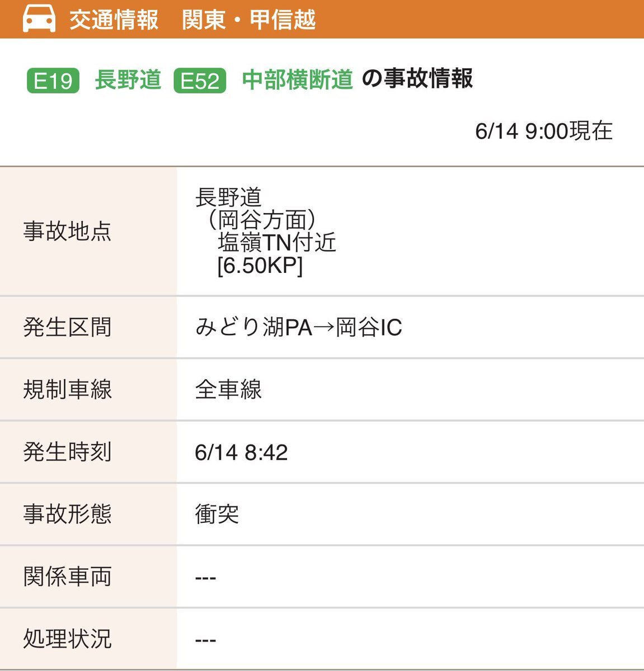Click the 全車線 value
Image resolution: width=644 pixels, height=671 pixels.
click(228, 389)
